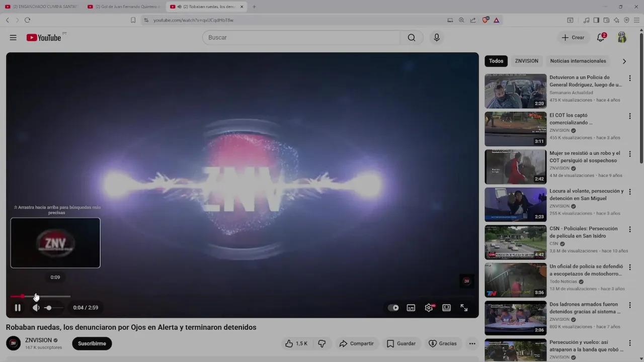Open options for 'C5N - Policiales' video
The width and height of the screenshot is (644, 362).
[x=629, y=229]
